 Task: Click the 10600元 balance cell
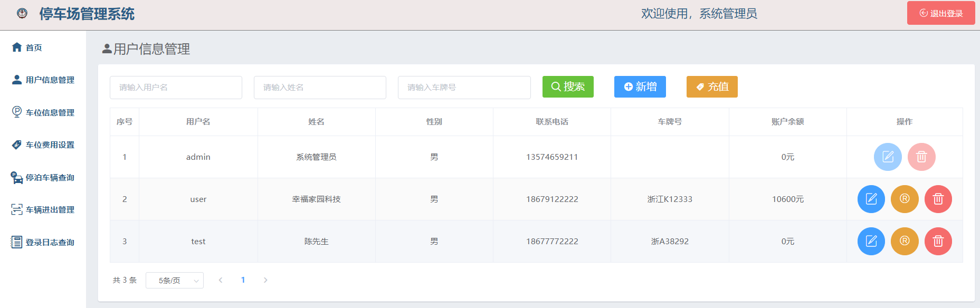788,199
